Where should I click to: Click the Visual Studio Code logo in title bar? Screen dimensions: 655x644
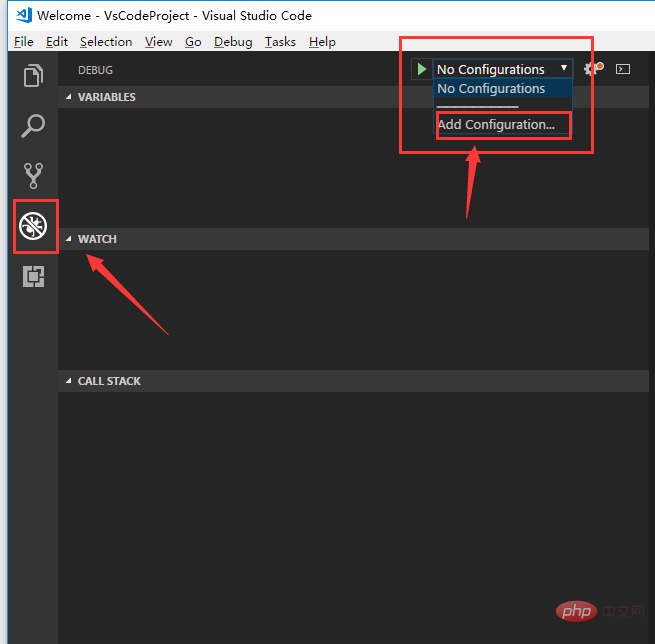(x=24, y=15)
